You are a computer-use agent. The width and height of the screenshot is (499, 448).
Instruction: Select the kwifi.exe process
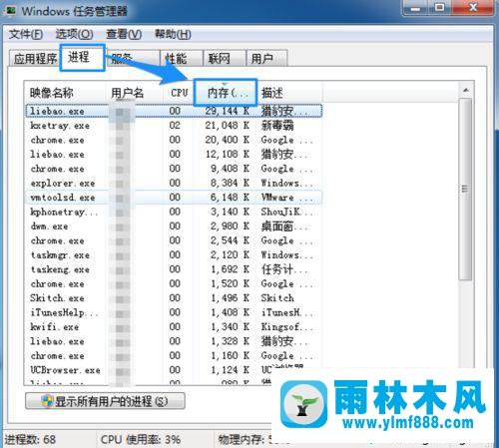point(174,327)
